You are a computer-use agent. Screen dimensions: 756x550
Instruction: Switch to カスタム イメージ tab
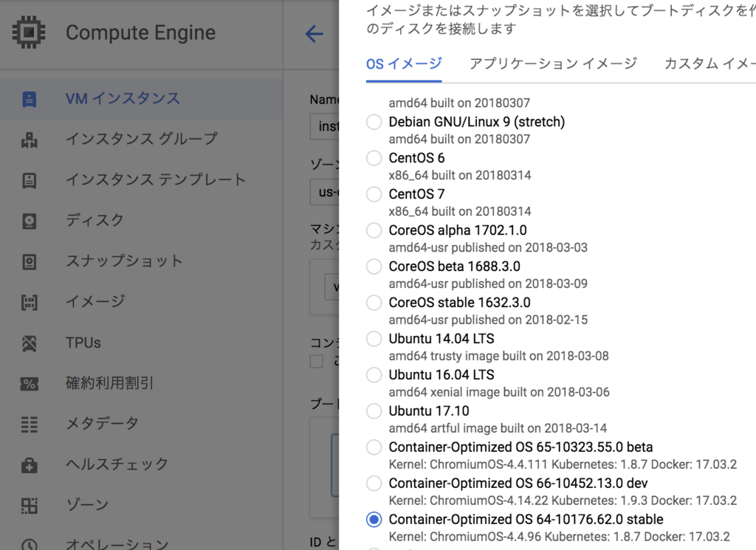pyautogui.click(x=709, y=63)
